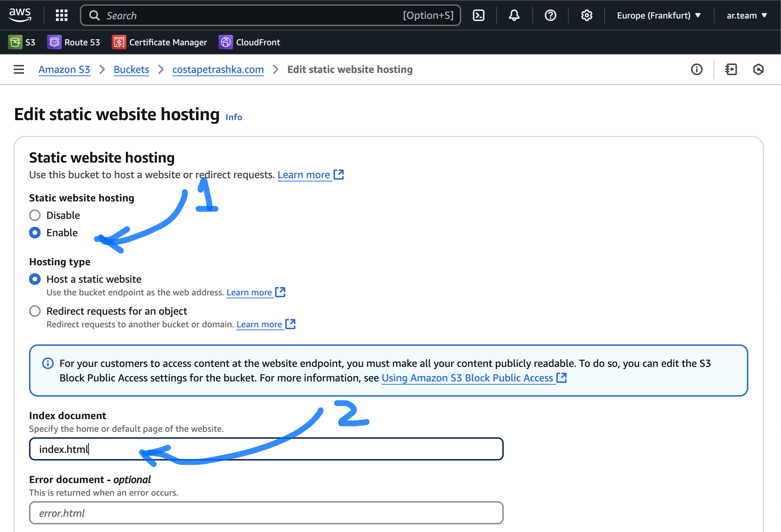Screen dimensions: 781x532
Task: Open the Route 53 shortcut
Action: (74, 42)
